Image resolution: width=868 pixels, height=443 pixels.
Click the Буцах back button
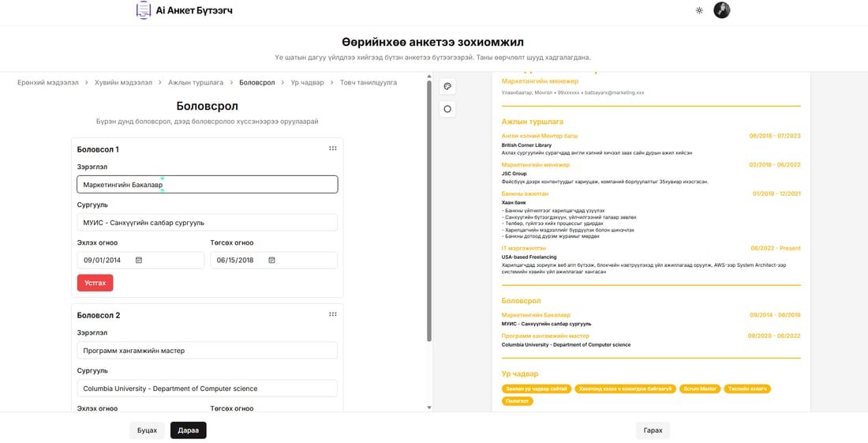click(x=148, y=430)
